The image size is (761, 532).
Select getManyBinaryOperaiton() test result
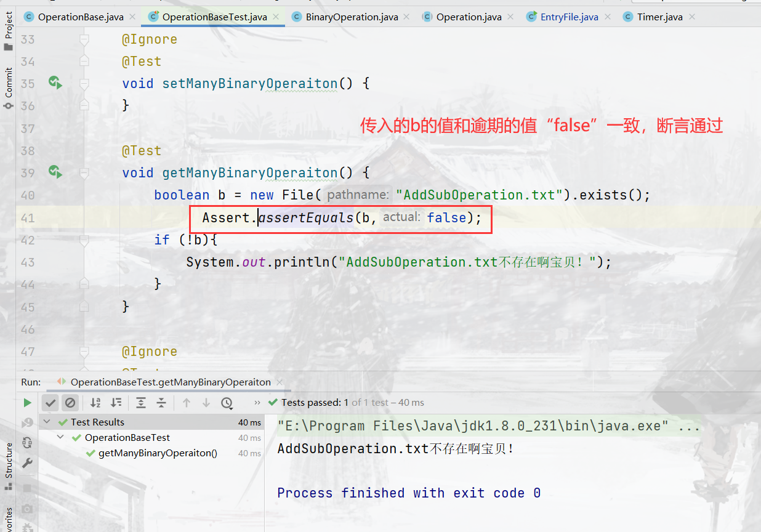(x=158, y=453)
